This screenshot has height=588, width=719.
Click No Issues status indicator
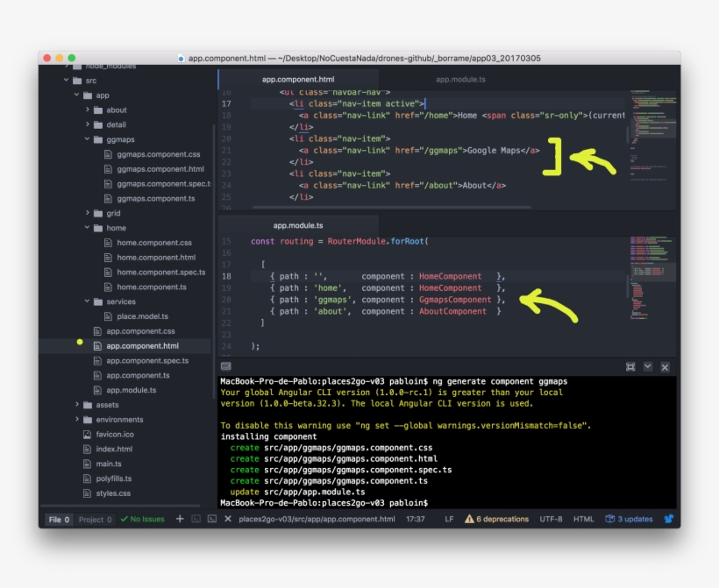(x=143, y=520)
